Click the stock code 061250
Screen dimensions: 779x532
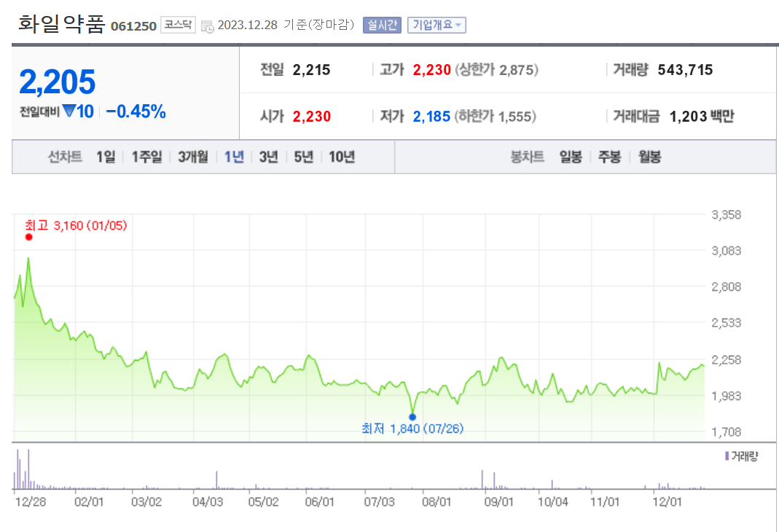133,26
